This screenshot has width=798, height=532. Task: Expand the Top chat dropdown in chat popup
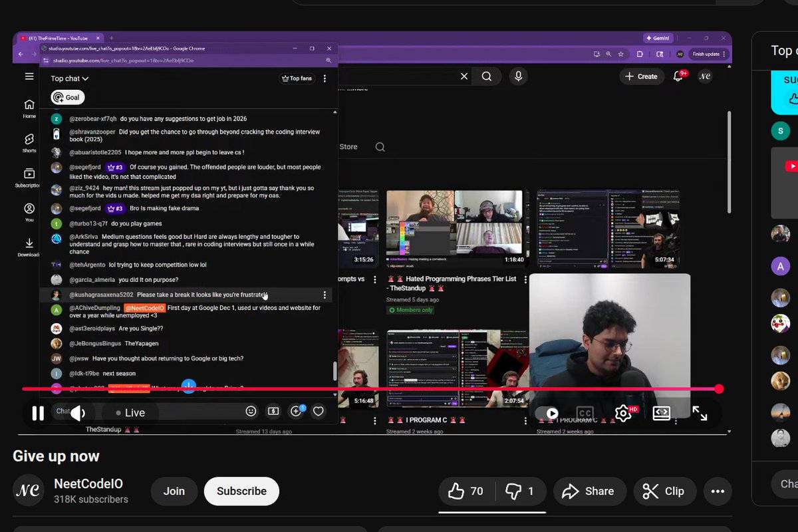70,78
